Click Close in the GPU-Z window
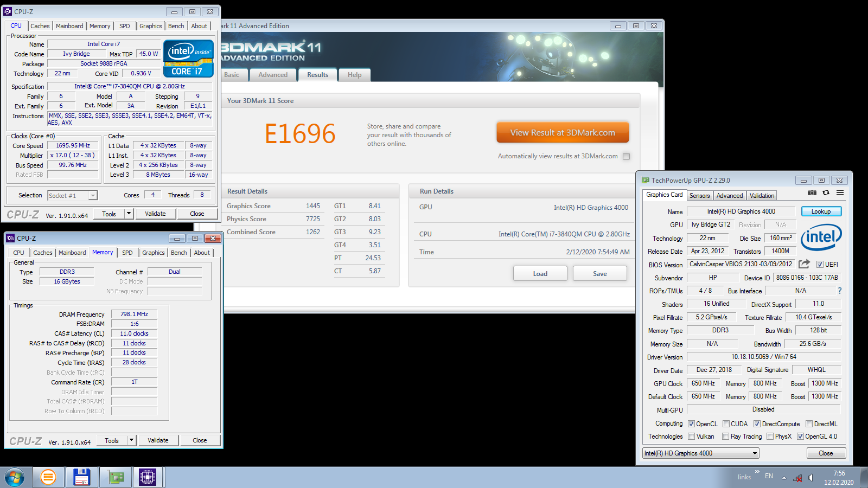Screen dimensions: 868x488 [826, 453]
